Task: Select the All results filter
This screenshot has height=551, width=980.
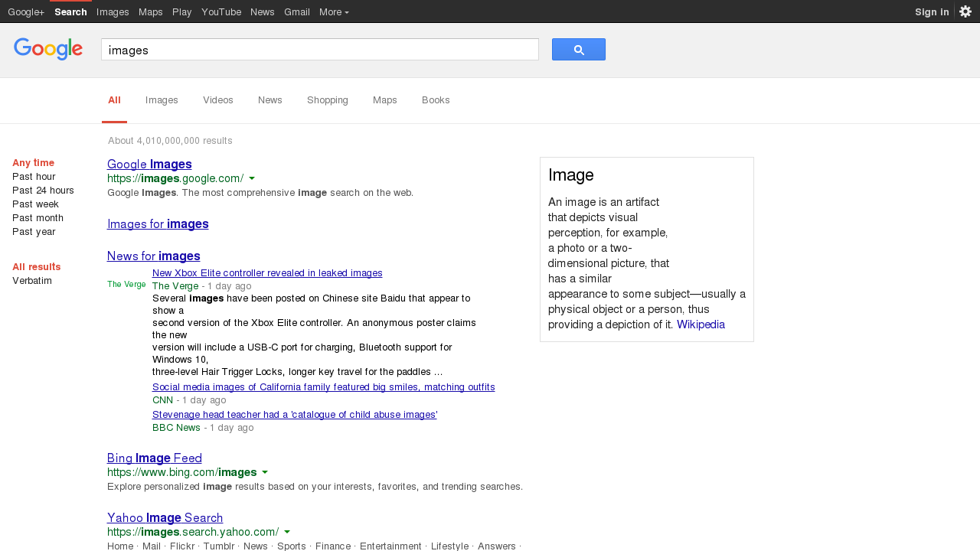Action: click(37, 267)
